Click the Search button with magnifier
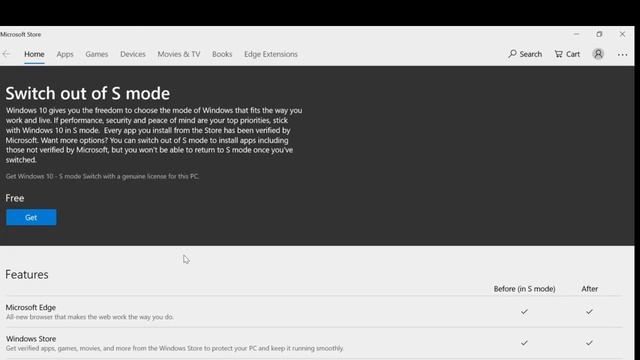The height and width of the screenshot is (360, 640). click(x=525, y=54)
